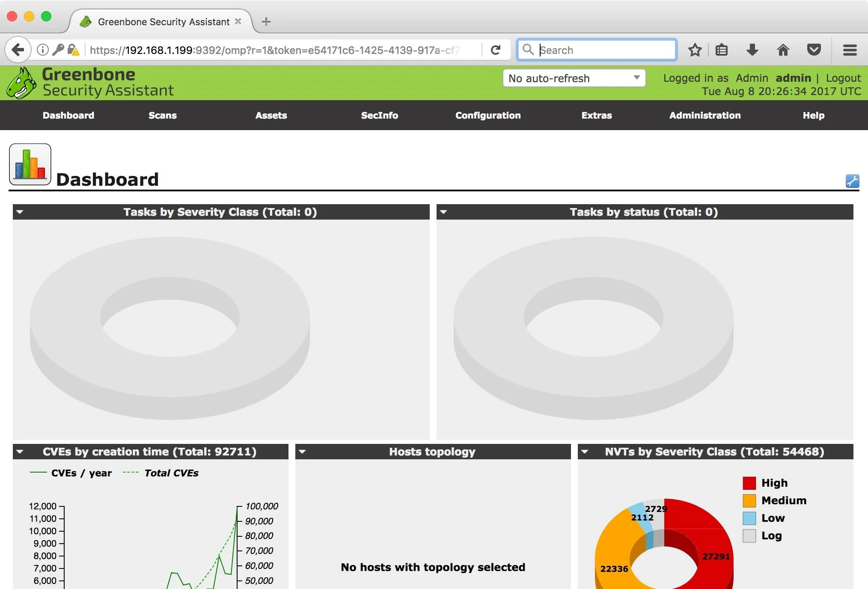Open the browser hamburger menu

850,50
